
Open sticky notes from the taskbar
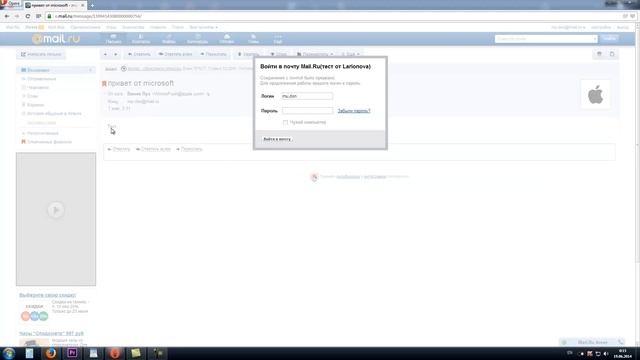point(136,353)
